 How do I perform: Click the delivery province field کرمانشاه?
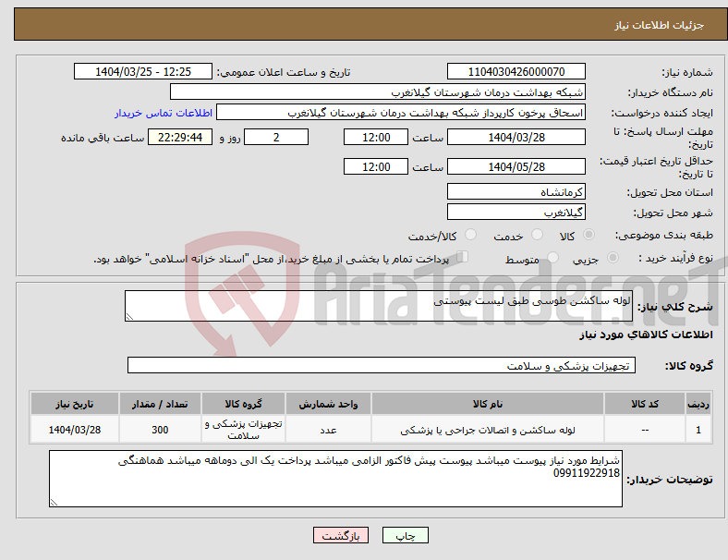coord(516,191)
